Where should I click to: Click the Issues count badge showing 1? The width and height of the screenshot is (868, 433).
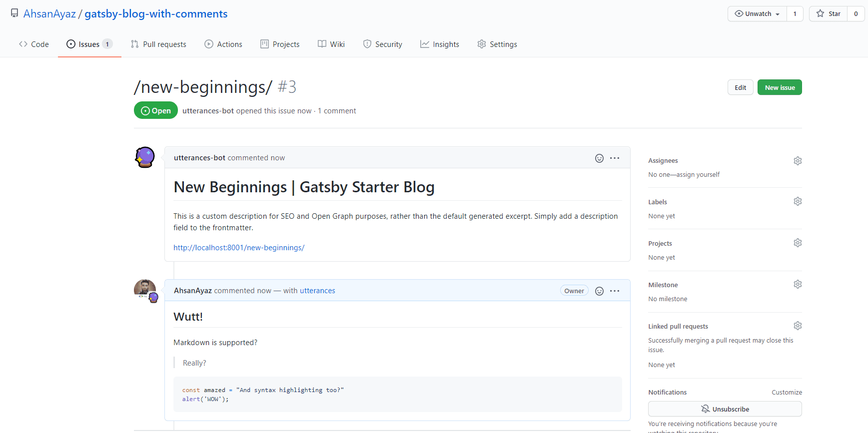pos(107,44)
